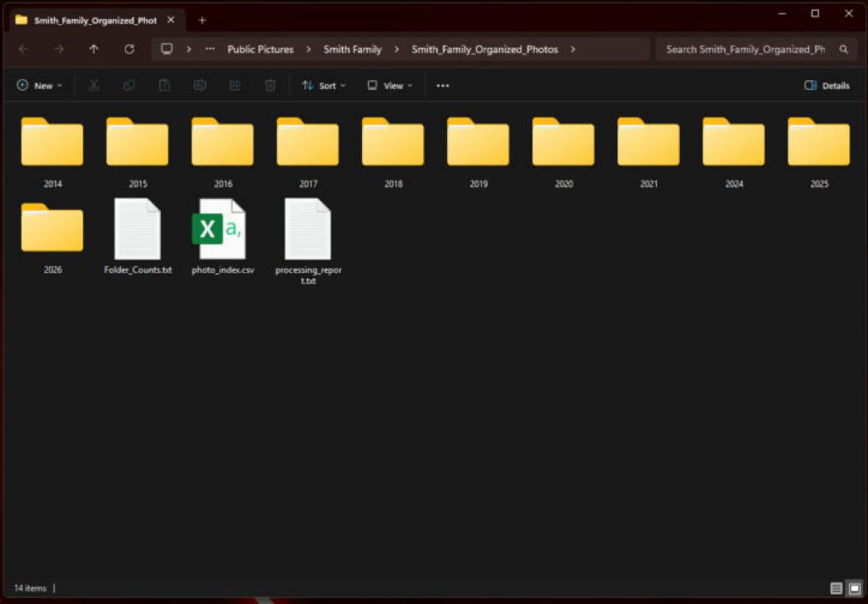
Task: Open the Sort dropdown
Action: [324, 85]
